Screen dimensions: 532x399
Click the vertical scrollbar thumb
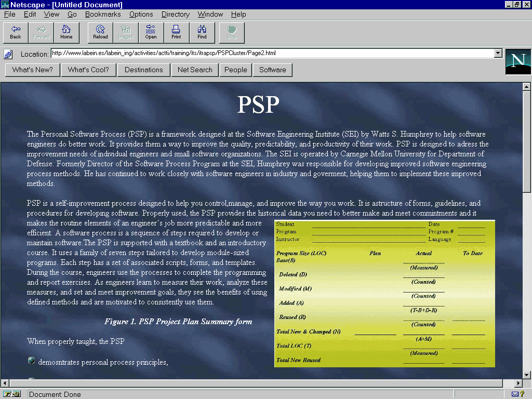click(x=526, y=142)
